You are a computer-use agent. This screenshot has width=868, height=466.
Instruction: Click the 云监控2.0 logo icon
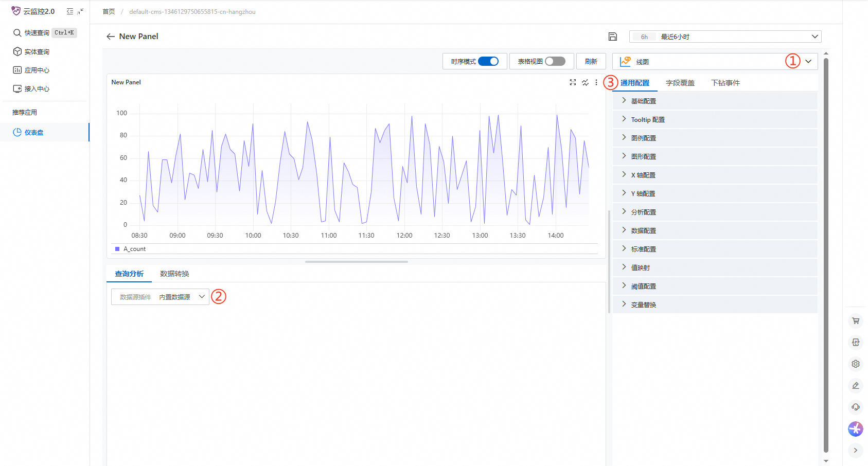click(16, 11)
